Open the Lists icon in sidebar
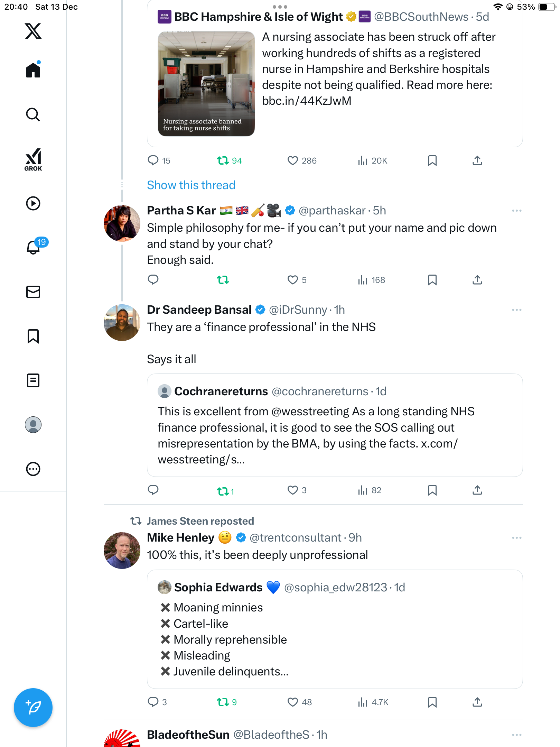The height and width of the screenshot is (747, 560). (33, 380)
